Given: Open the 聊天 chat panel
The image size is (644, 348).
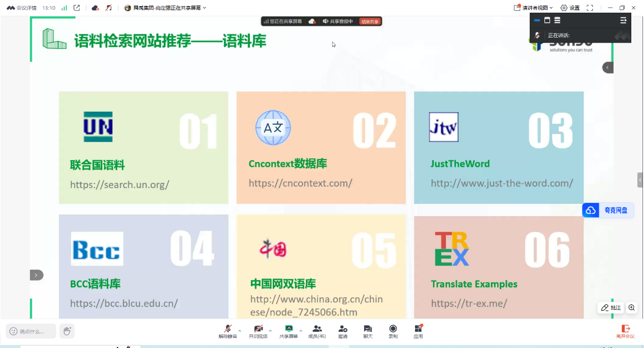Looking at the screenshot, I should [368, 331].
